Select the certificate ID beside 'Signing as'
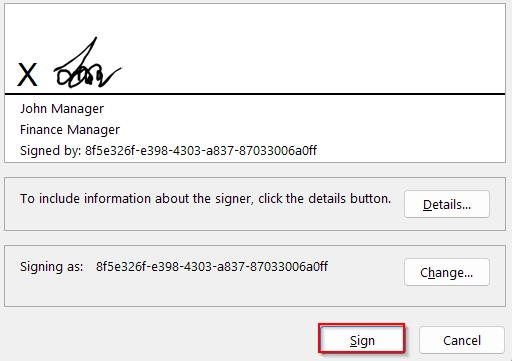The height and width of the screenshot is (361, 512). [212, 266]
